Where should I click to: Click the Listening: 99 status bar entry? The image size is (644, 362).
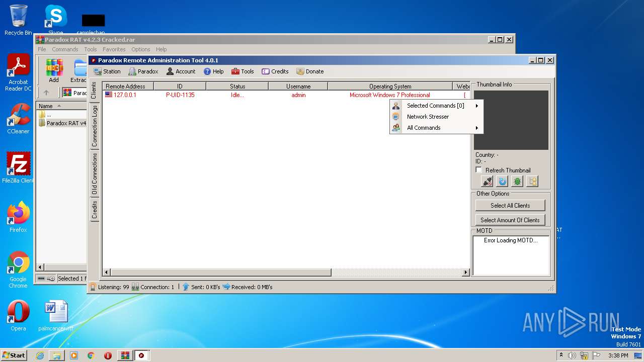[110, 287]
